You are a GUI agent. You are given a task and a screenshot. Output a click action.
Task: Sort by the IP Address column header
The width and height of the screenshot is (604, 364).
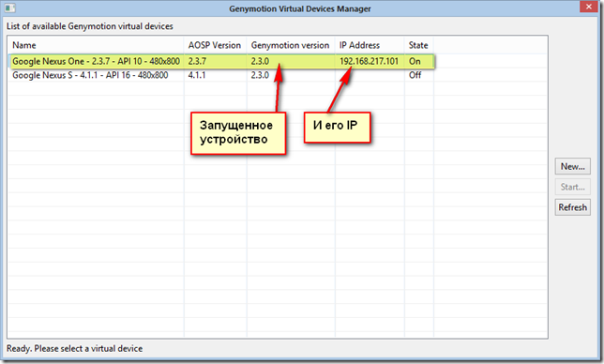tap(370, 45)
